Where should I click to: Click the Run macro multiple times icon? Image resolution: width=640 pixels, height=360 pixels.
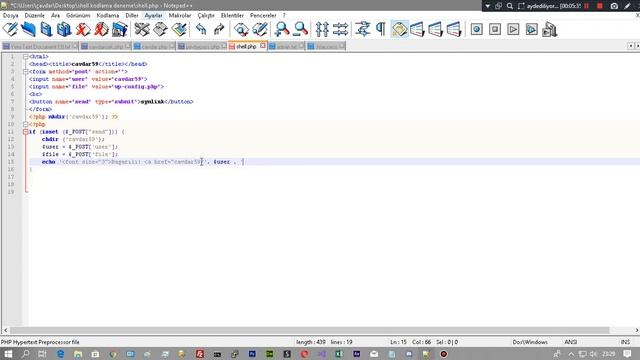click(531, 29)
